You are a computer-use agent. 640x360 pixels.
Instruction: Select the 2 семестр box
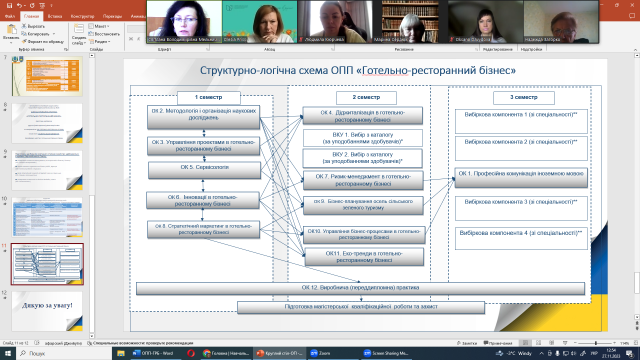coord(366,98)
